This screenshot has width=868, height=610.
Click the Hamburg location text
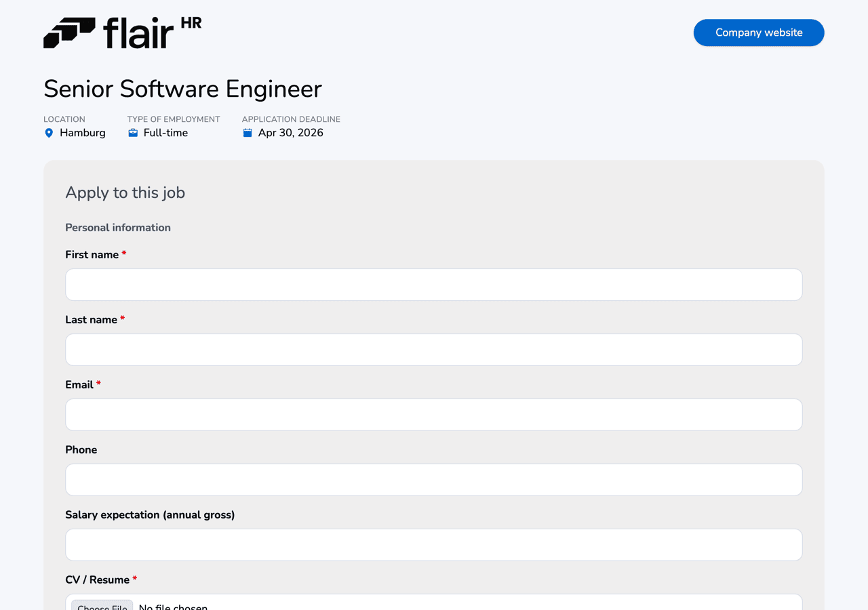(x=83, y=133)
